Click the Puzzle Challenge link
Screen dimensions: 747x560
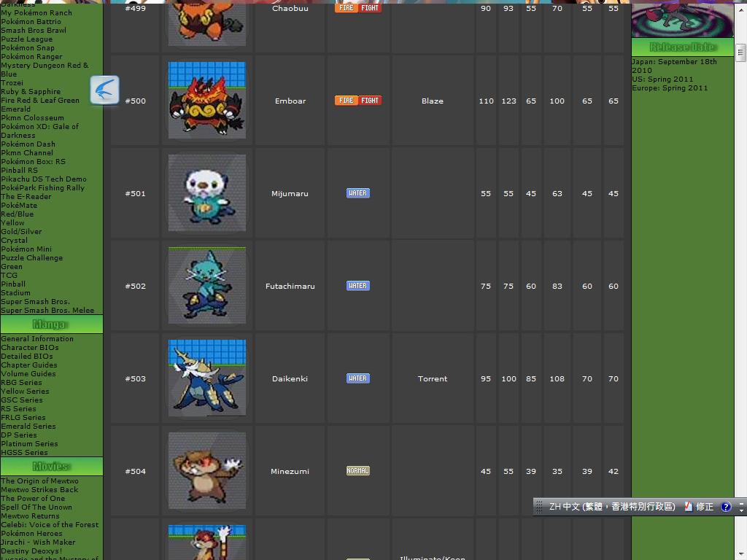(32, 257)
